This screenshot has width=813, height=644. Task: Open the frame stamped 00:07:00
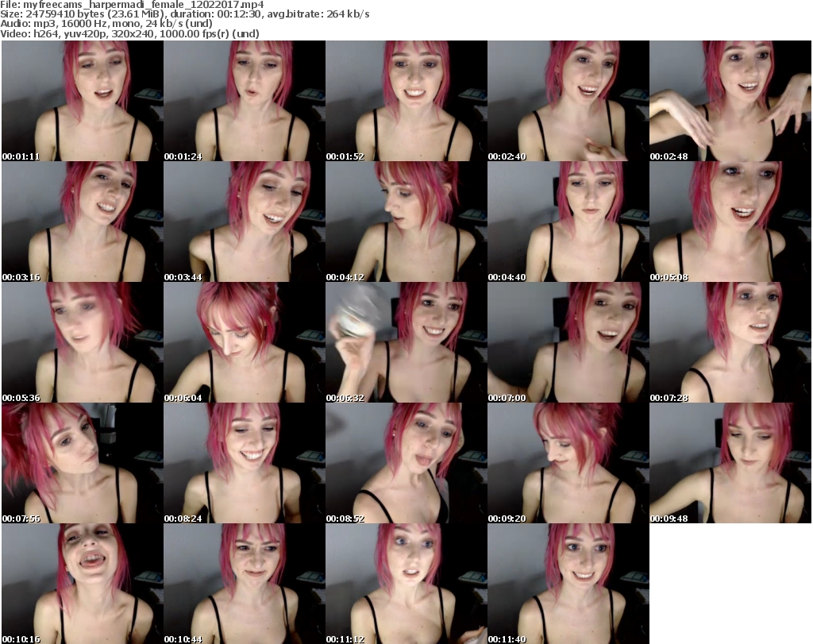568,342
